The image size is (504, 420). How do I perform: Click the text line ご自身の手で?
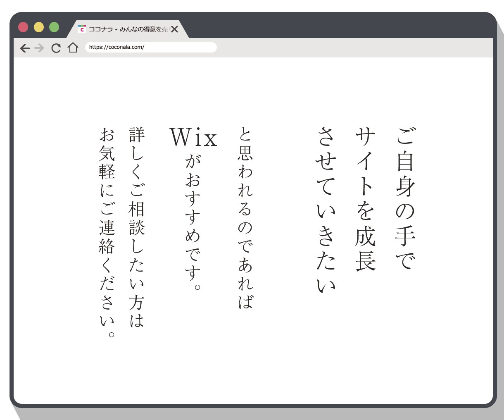[x=405, y=198]
